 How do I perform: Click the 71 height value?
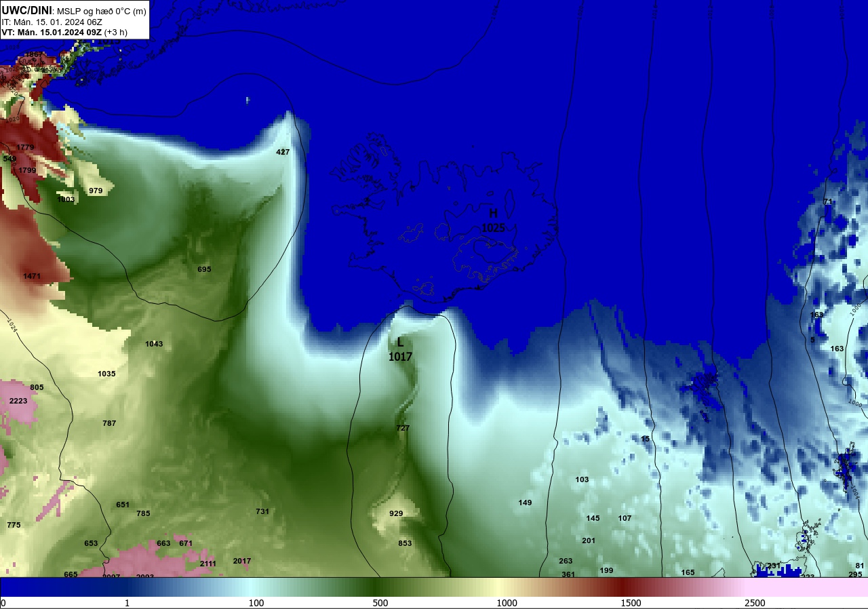click(x=827, y=201)
